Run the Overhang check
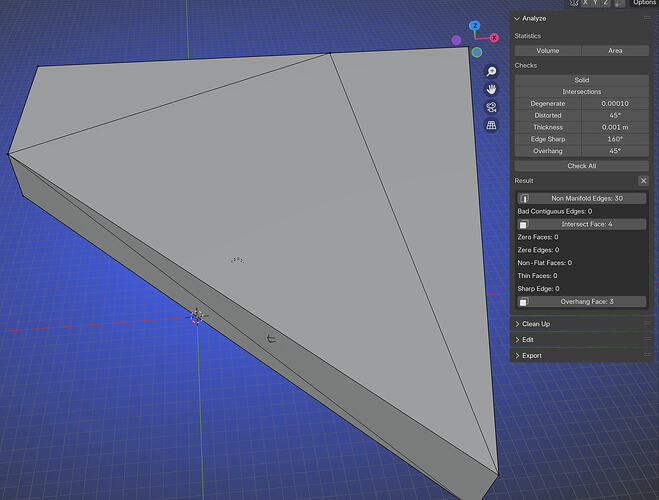This screenshot has width=659, height=500. click(x=548, y=151)
